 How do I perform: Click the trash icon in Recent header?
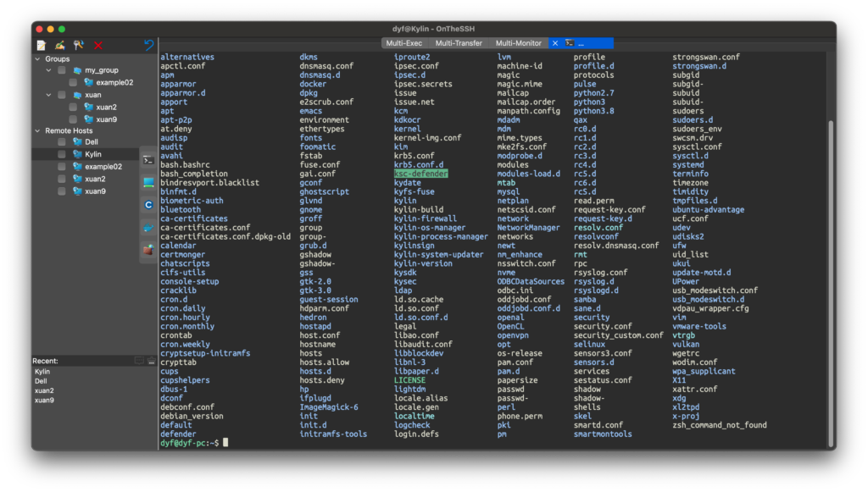(151, 361)
